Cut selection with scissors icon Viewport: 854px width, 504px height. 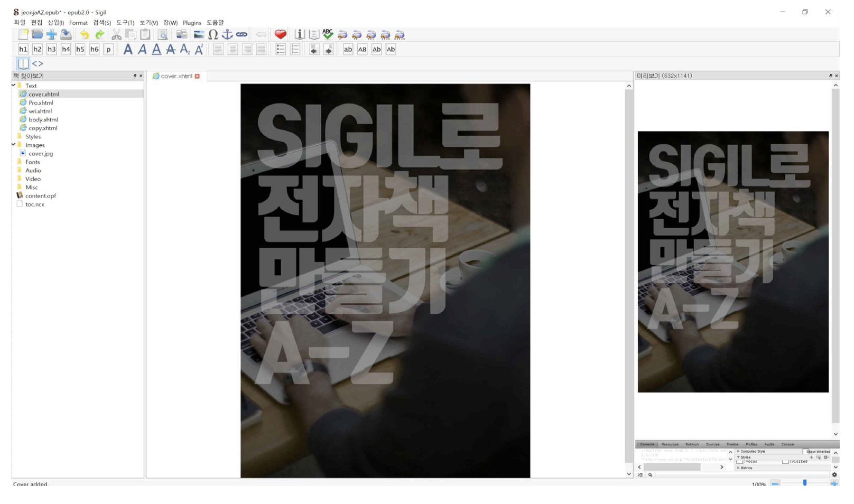tap(116, 34)
